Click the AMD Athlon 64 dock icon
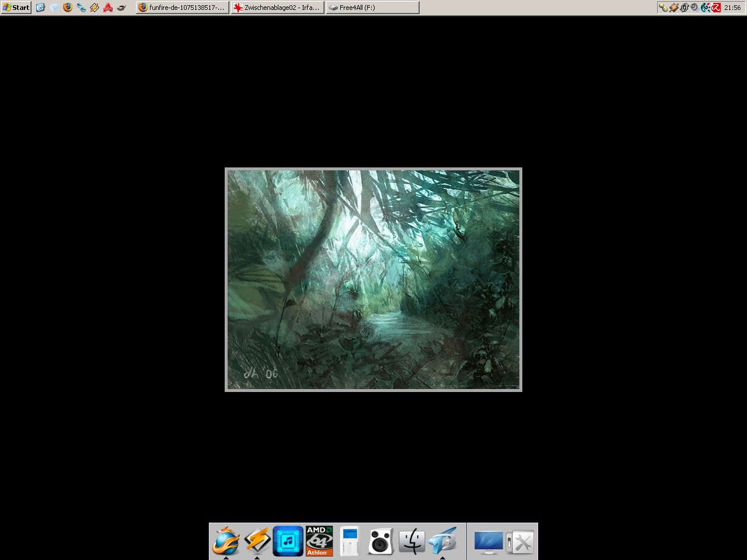This screenshot has height=560, width=747. (319, 541)
